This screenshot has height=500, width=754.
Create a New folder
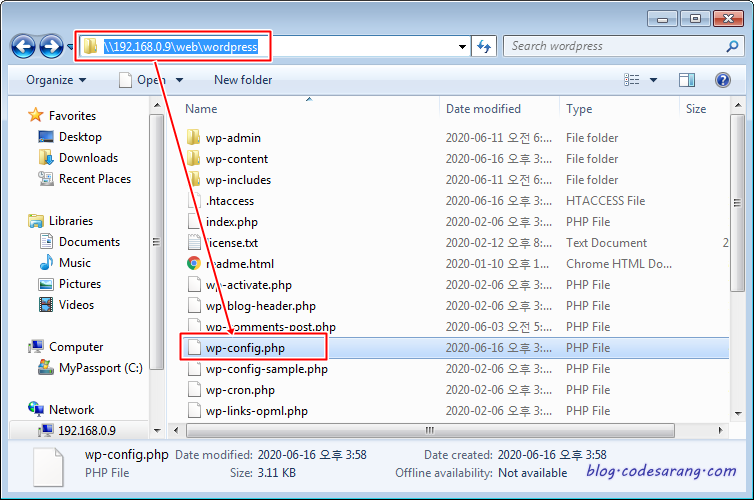[243, 80]
